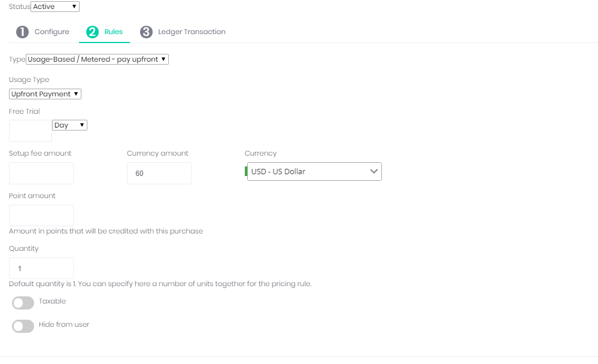The image size is (598, 364).
Task: Expand the Usage Type dropdown
Action: [45, 94]
